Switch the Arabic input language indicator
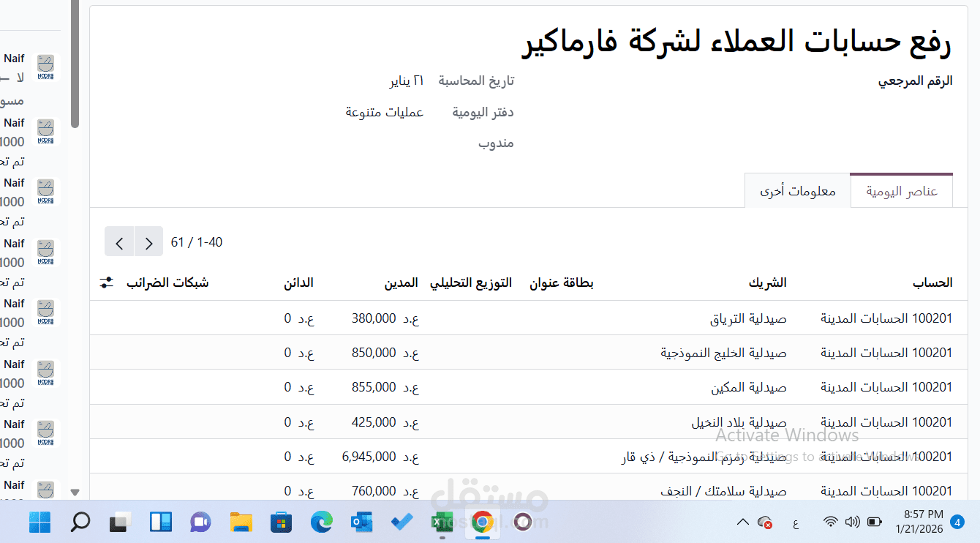 point(795,523)
